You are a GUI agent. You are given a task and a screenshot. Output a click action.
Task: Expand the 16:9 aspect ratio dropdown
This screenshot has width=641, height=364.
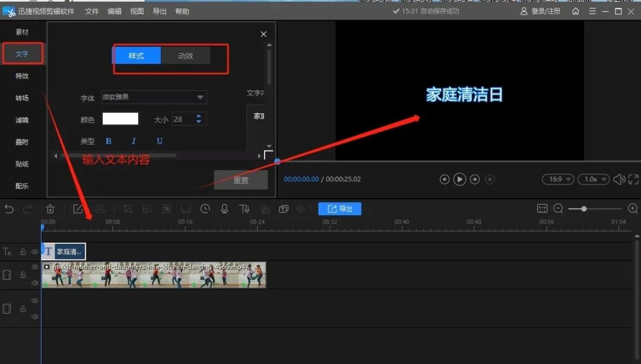point(558,179)
